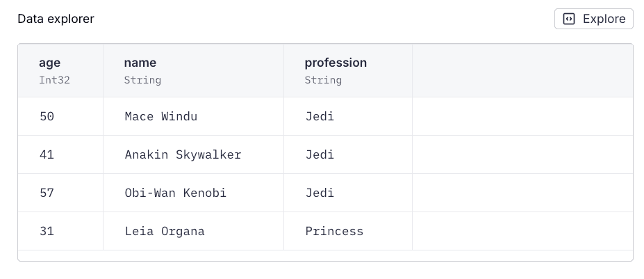644x279 pixels.
Task: Click the Princess profession cell
Action: [334, 231]
